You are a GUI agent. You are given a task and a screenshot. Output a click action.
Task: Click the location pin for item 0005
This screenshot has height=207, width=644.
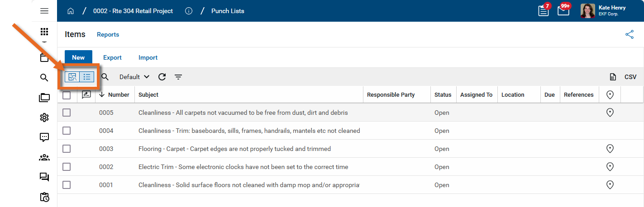(x=610, y=113)
